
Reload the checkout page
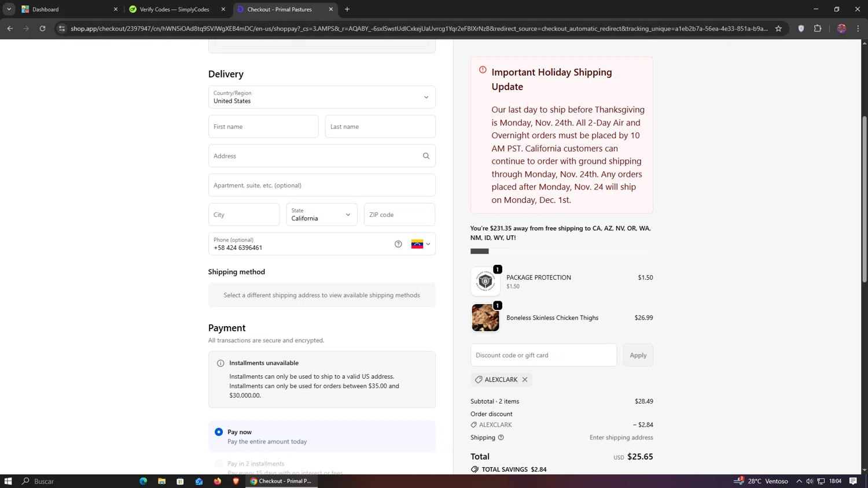[x=42, y=28]
